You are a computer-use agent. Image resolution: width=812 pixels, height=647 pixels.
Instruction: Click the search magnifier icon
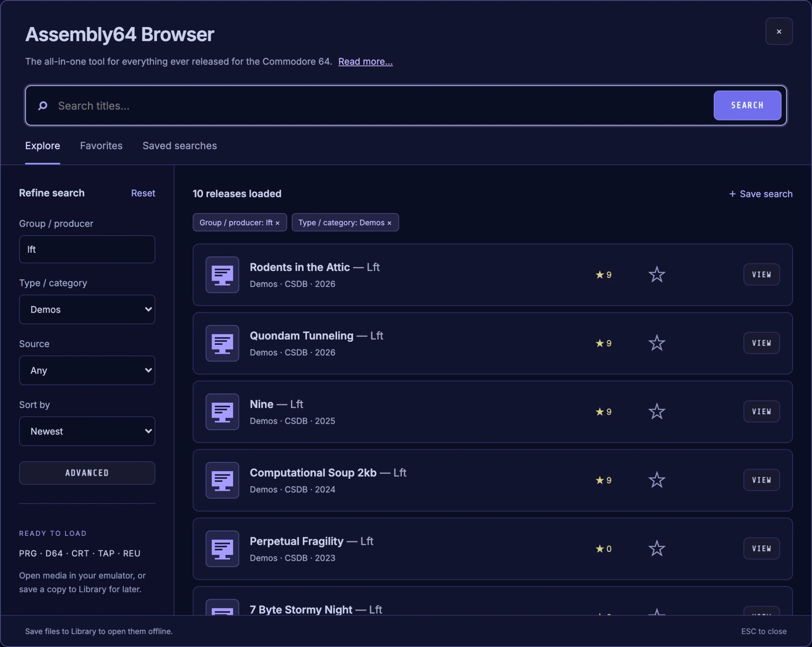tap(43, 106)
